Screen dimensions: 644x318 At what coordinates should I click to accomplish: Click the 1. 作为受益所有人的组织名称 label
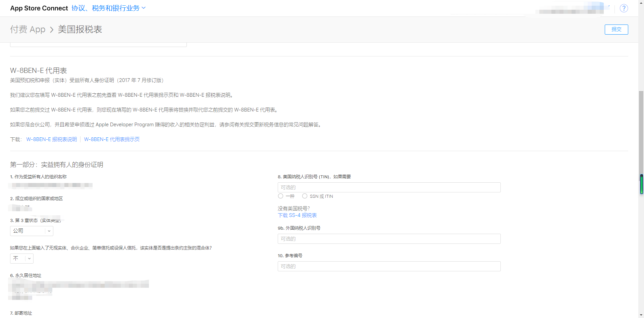38,177
